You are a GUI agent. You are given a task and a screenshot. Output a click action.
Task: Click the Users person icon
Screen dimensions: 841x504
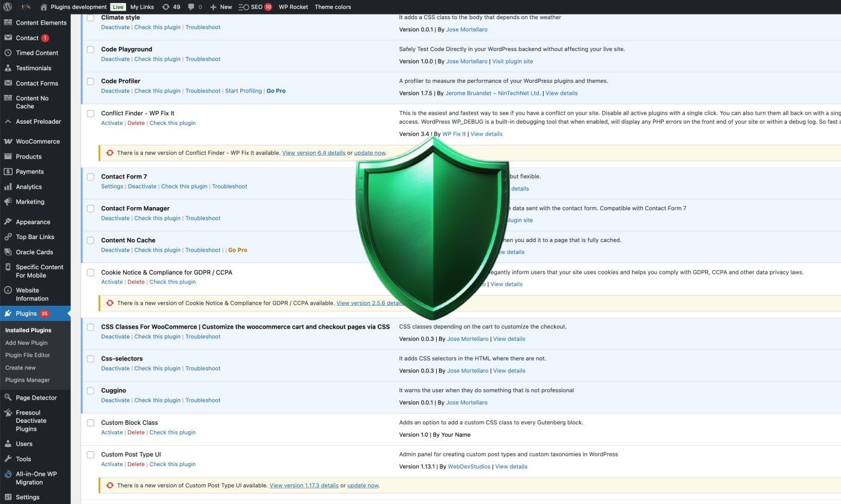coord(8,444)
